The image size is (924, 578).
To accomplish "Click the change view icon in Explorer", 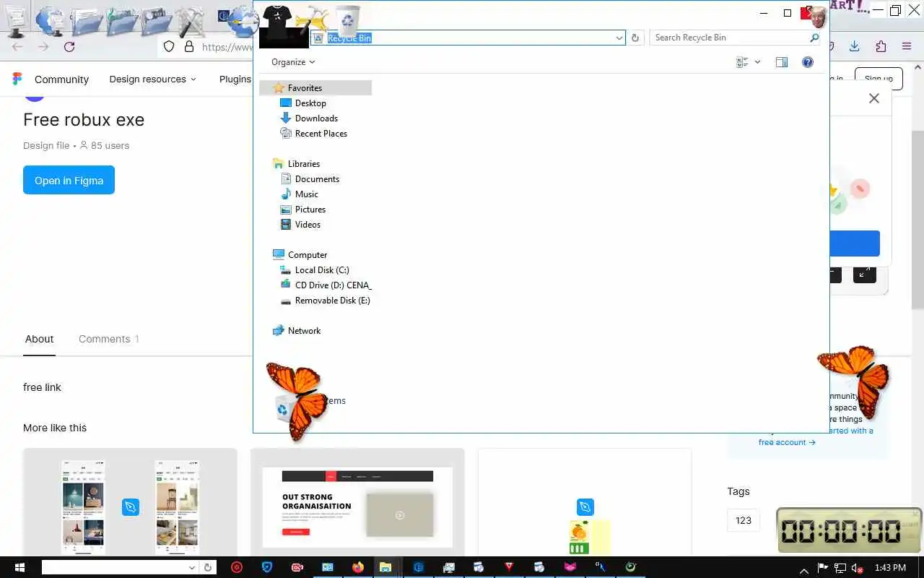I will pos(742,62).
